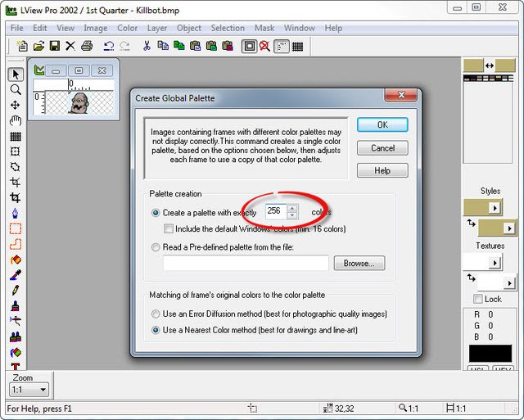Click the right tan background color swatch
Viewport: 524px width, 420px height.
[x=505, y=65]
